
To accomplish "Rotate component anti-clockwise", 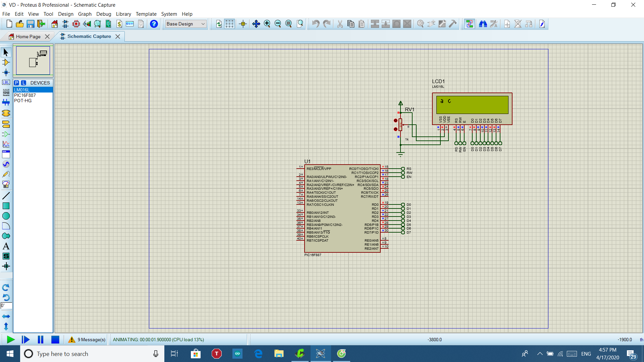I will [x=6, y=298].
